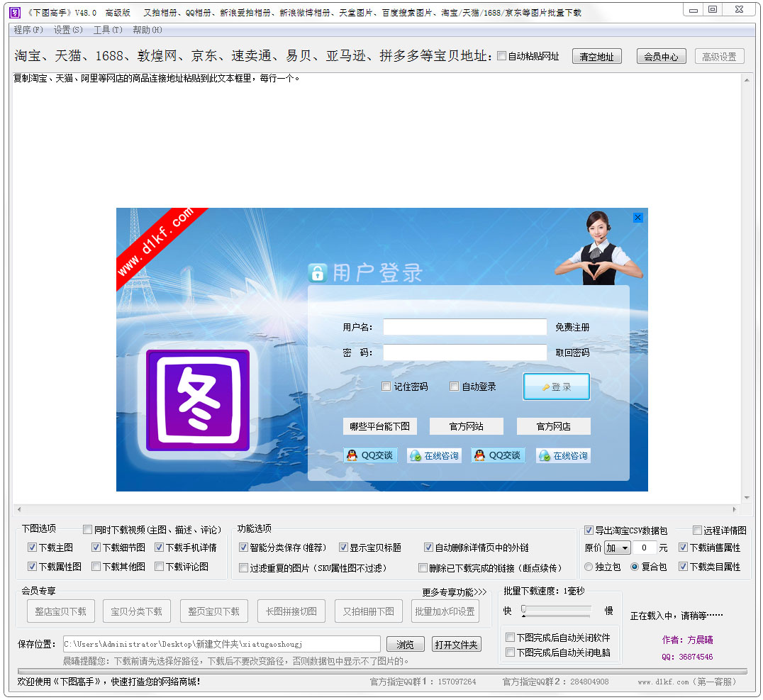Uncheck the 下载细节图 checkbox

pyautogui.click(x=96, y=548)
